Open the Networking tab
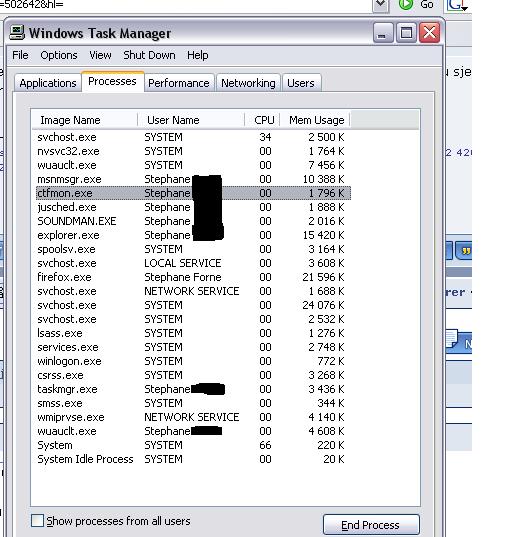Screen dimensions: 512x537 coord(248,83)
